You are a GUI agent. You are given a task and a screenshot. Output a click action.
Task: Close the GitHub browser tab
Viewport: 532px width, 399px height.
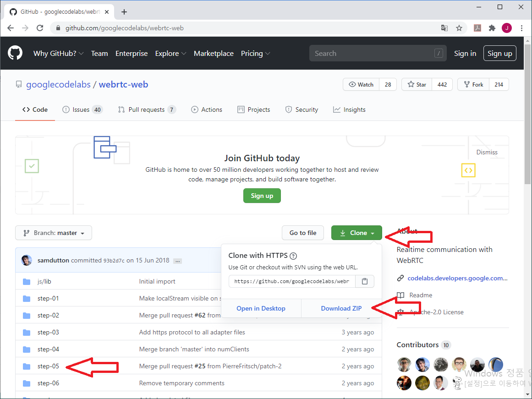click(x=107, y=12)
